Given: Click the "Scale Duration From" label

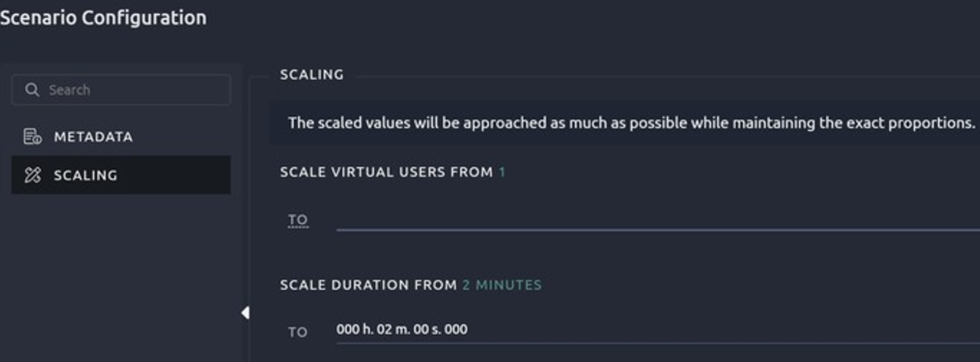Looking at the screenshot, I should [369, 285].
